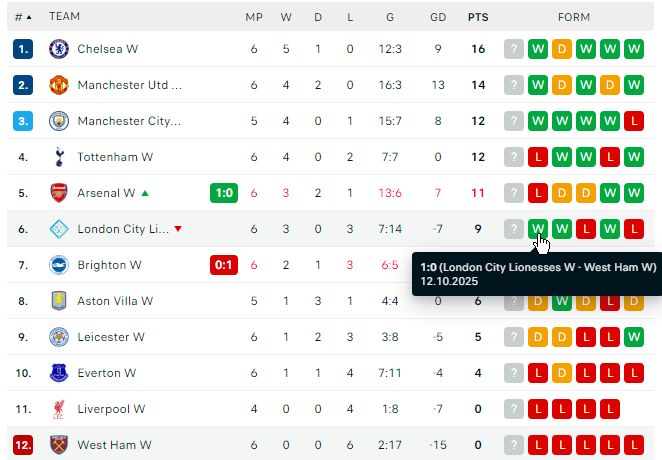Click the FORM column header
The image size is (662, 460).
(x=574, y=17)
